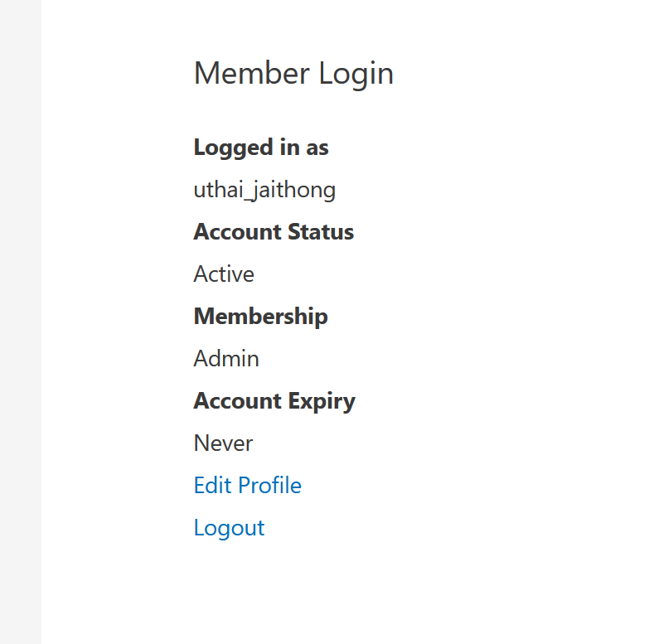This screenshot has width=649, height=644.
Task: Click the word "Login" in the heading
Action: coord(356,74)
